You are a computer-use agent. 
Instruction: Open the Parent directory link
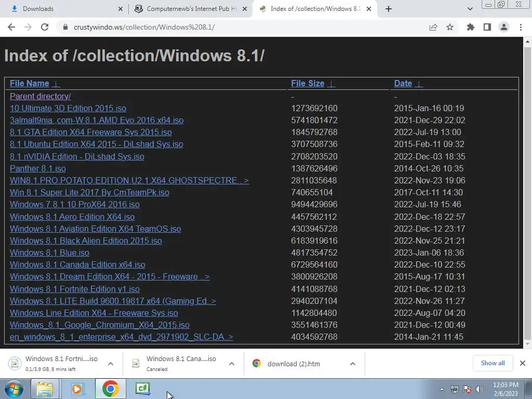(x=41, y=96)
